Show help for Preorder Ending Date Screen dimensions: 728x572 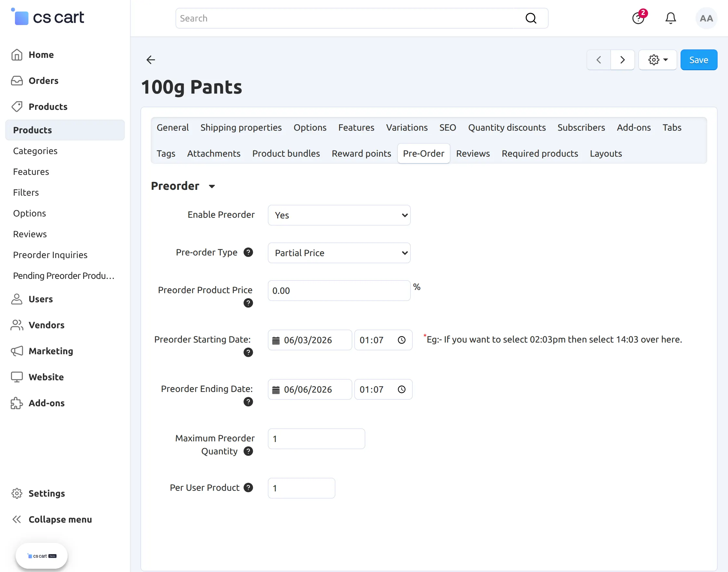[248, 402]
